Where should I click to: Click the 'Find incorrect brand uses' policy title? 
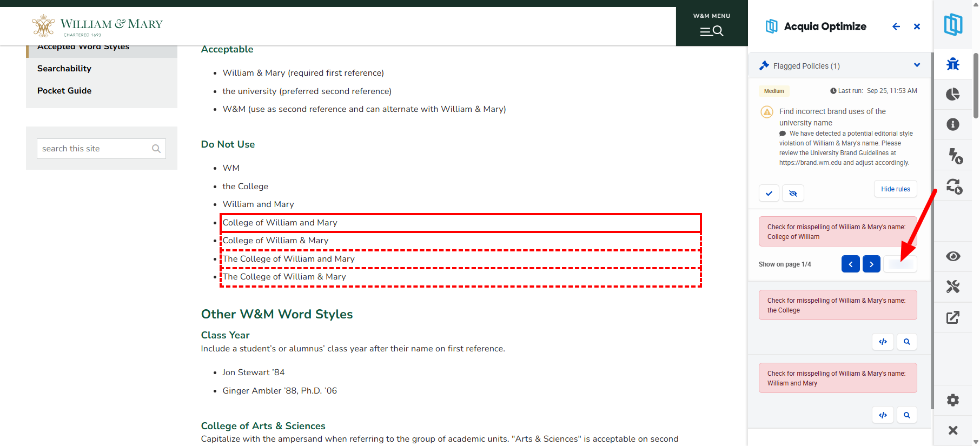tap(832, 117)
